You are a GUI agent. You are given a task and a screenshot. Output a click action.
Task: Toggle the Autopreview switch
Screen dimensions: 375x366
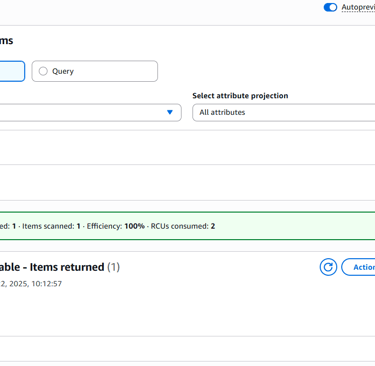click(330, 7)
